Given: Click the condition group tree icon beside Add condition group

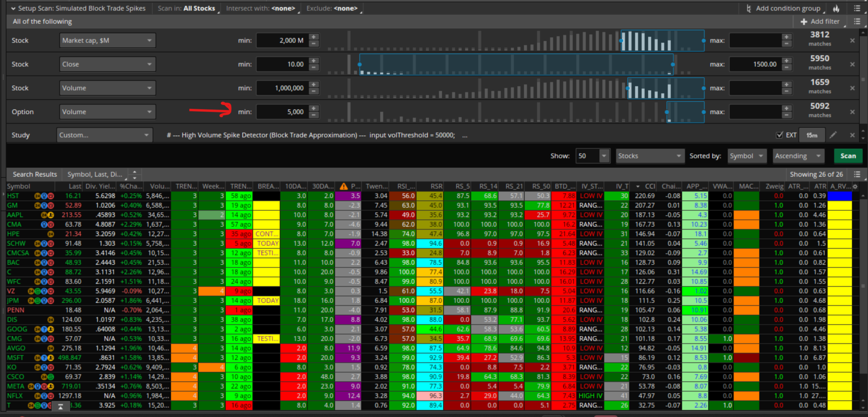Looking at the screenshot, I should (749, 8).
